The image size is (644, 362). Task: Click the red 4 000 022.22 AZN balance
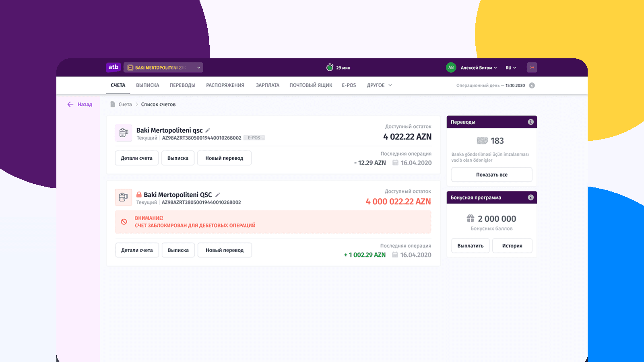click(398, 202)
